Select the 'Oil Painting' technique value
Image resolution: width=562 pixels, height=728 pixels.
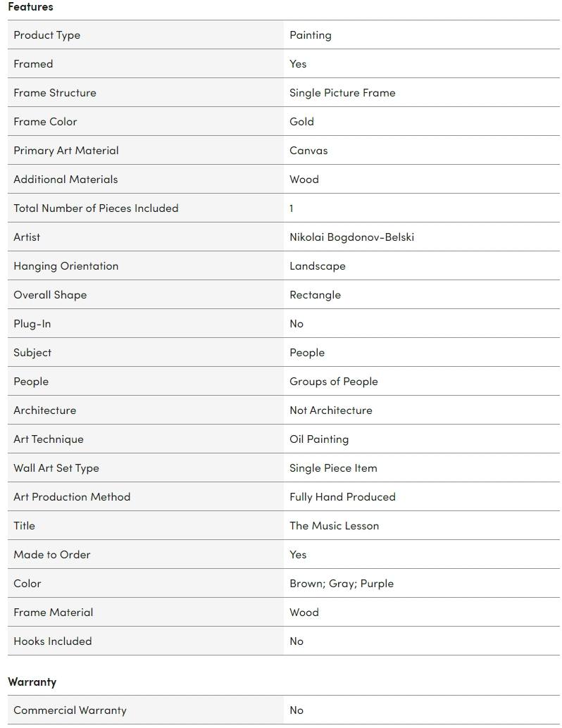click(318, 439)
